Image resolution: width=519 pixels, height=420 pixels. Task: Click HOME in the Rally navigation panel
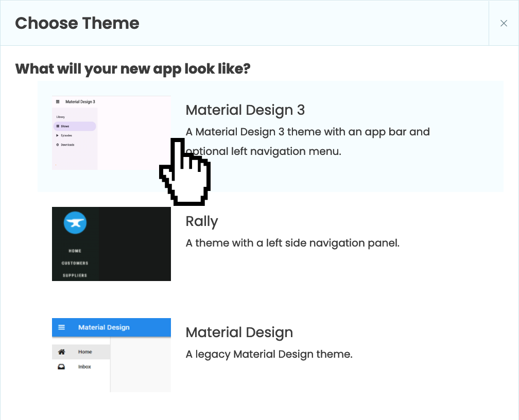click(75, 251)
